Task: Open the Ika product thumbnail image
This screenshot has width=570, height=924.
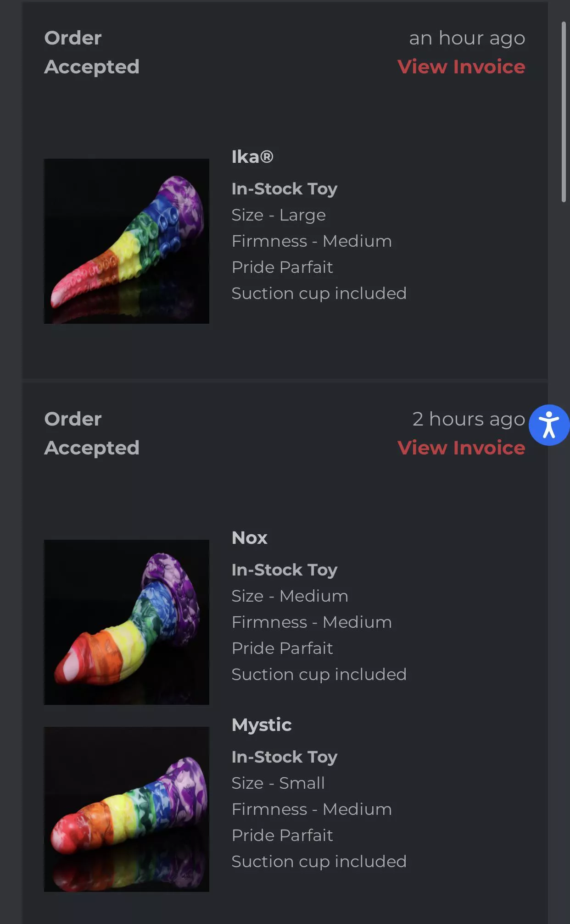Action: click(x=127, y=241)
